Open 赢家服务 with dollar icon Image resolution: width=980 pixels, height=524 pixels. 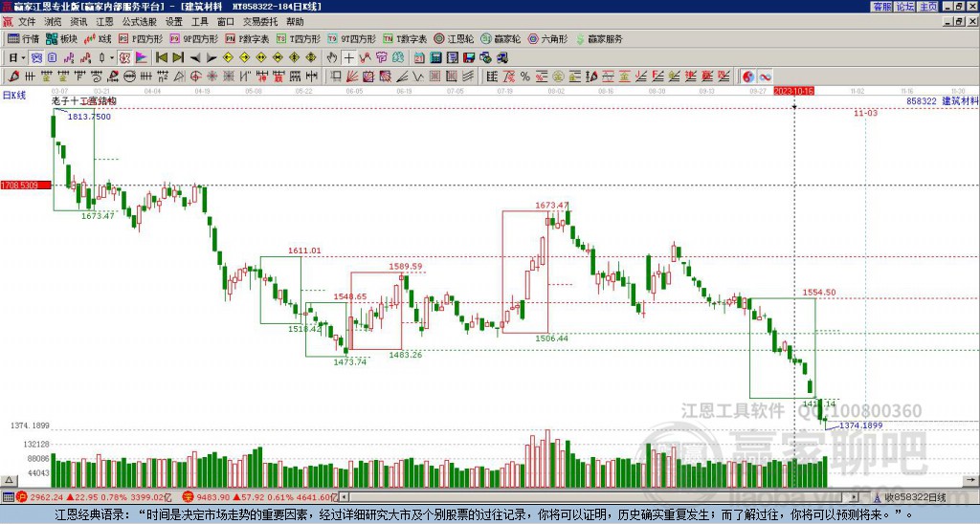(x=599, y=38)
